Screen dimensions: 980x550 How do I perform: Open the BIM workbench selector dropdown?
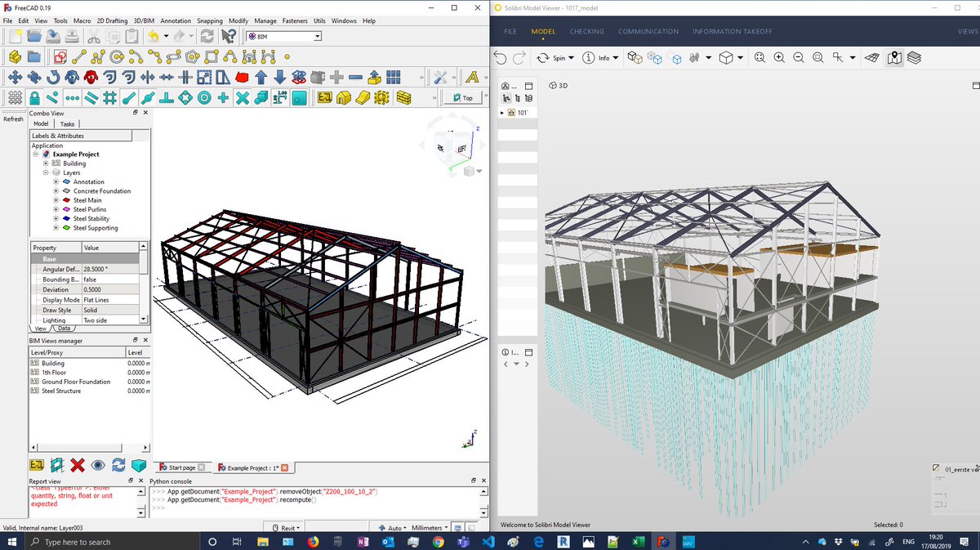283,37
